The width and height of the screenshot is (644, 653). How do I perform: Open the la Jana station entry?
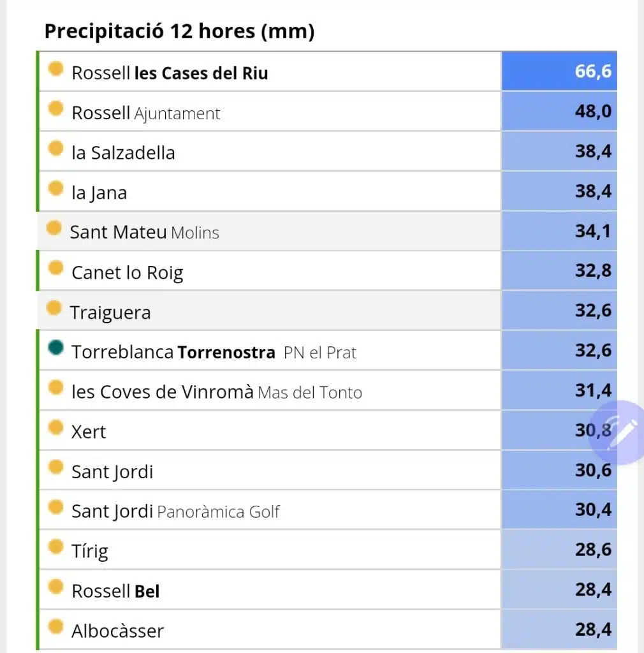pyautogui.click(x=269, y=191)
